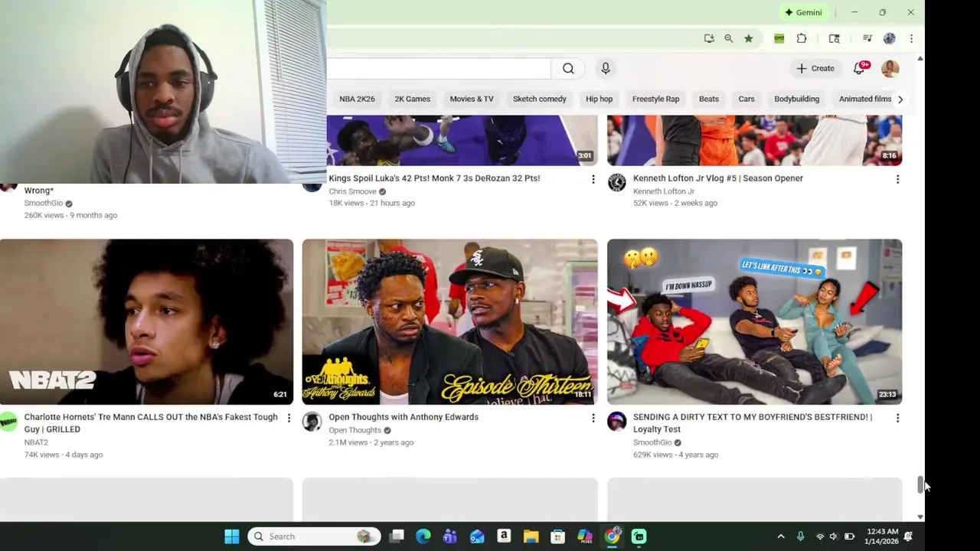980x551 pixels.
Task: Open the Kenneth Lofton Jr channel name link
Action: pos(664,191)
